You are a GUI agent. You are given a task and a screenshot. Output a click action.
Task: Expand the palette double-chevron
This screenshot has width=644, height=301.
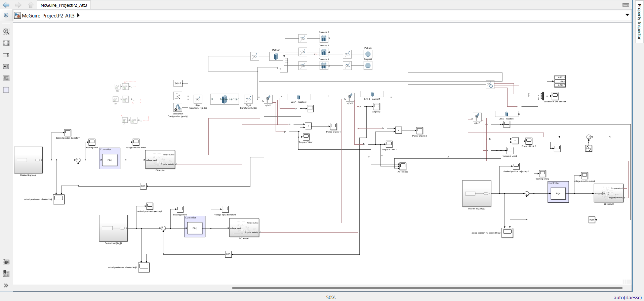coord(6,286)
